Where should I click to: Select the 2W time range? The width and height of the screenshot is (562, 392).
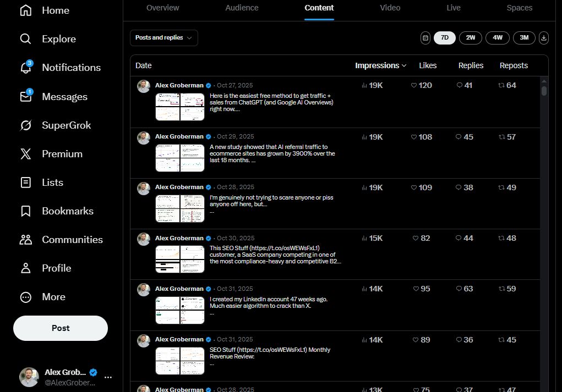471,37
